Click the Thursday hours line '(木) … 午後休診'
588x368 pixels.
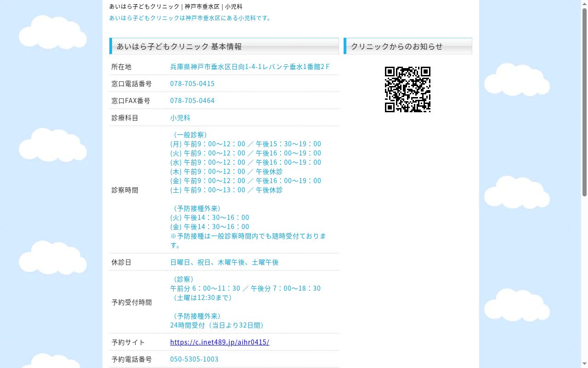pos(226,172)
